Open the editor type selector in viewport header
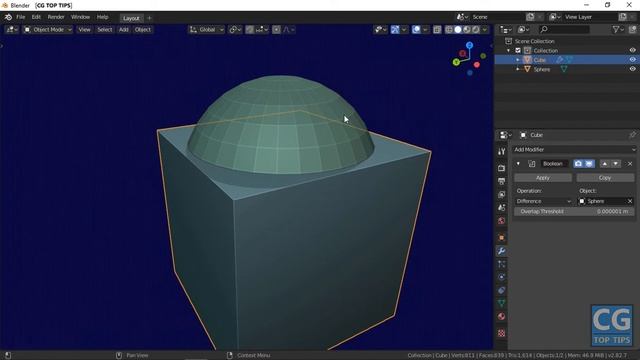 click(11, 30)
